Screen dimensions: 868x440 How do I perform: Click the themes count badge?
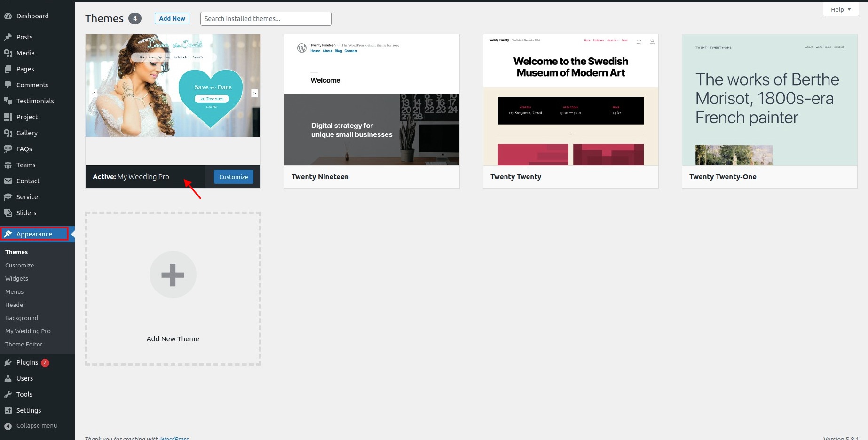point(135,18)
